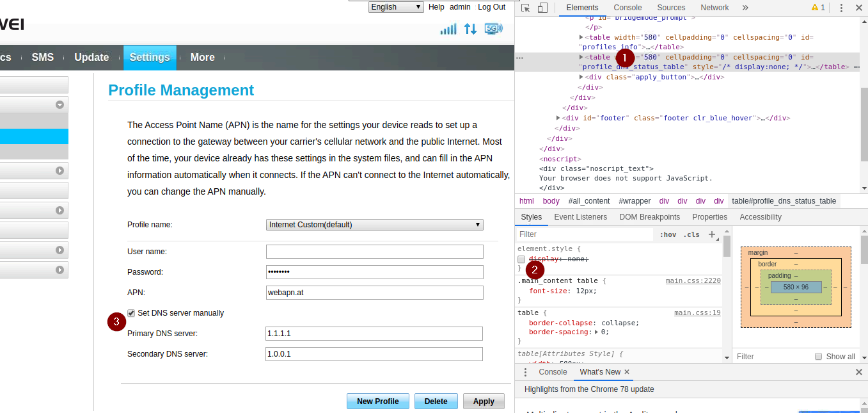The height and width of the screenshot is (413, 868).
Task: Click the Log Out link
Action: [x=492, y=7]
